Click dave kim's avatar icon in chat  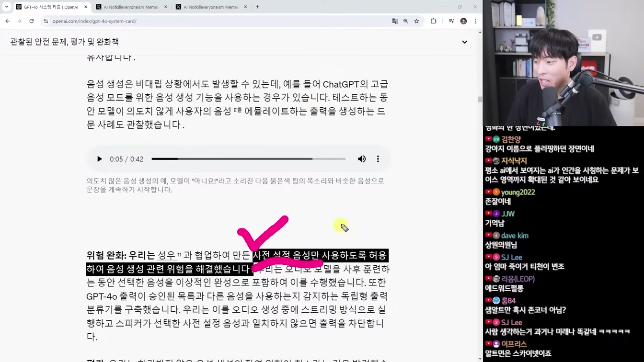496,236
